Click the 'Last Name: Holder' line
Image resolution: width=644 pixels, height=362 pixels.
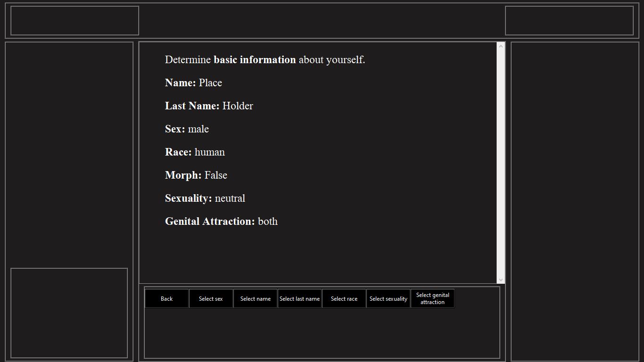tap(209, 106)
